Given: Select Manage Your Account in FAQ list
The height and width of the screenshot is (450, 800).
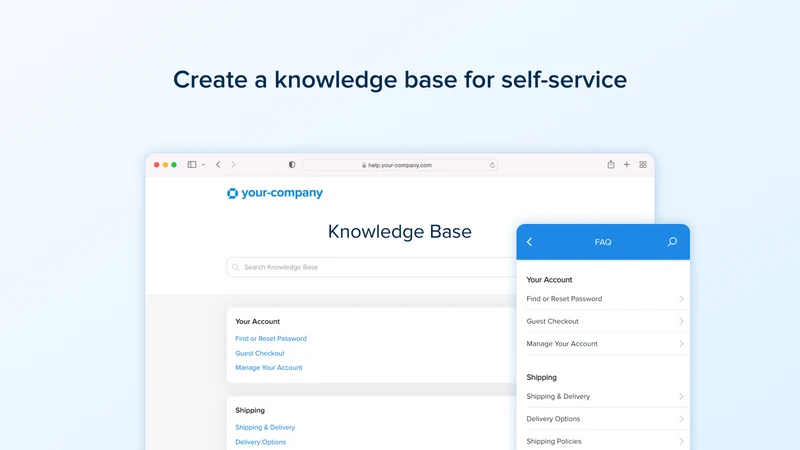Looking at the screenshot, I should [x=605, y=344].
